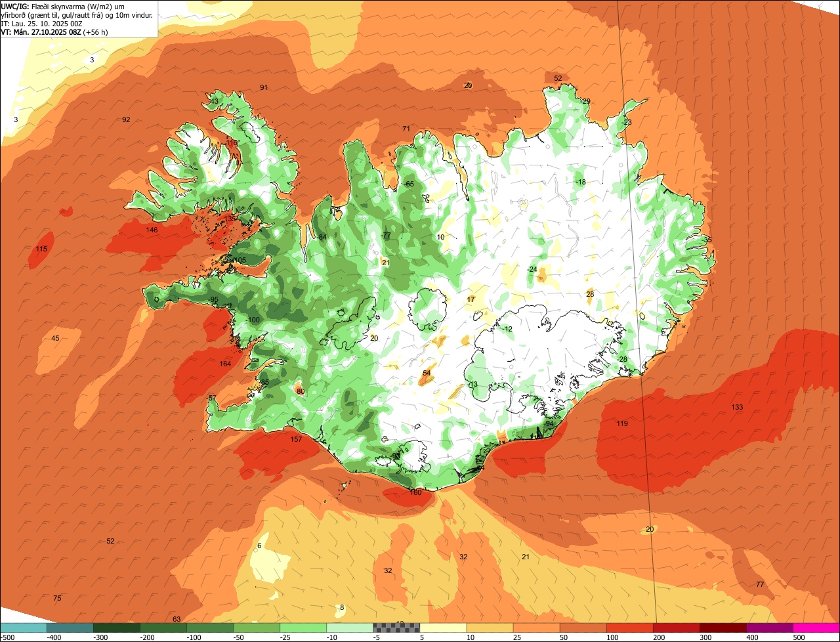Click the pale yellow 5 to 10 legend swatch
This screenshot has width=840, height=642.
(443, 628)
